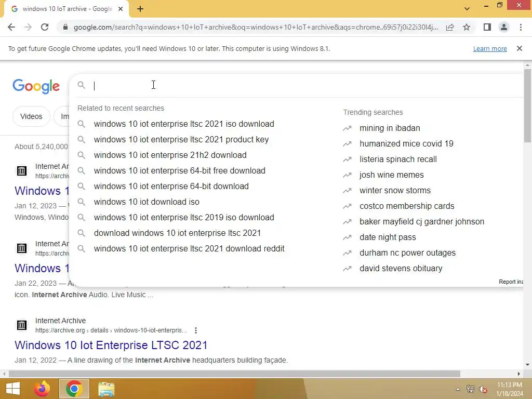Choose suggestion 64-bit free download
532x399 pixels.
pyautogui.click(x=179, y=170)
